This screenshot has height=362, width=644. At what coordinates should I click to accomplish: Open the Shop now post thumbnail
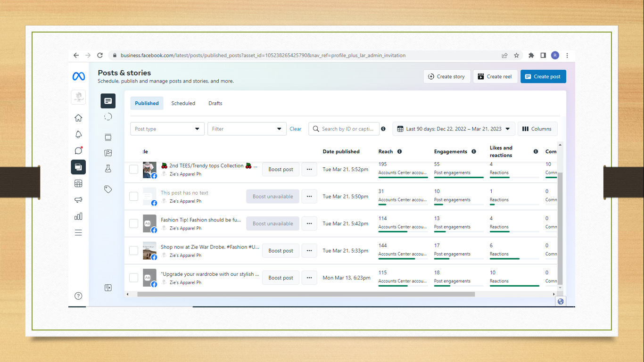pos(149,251)
